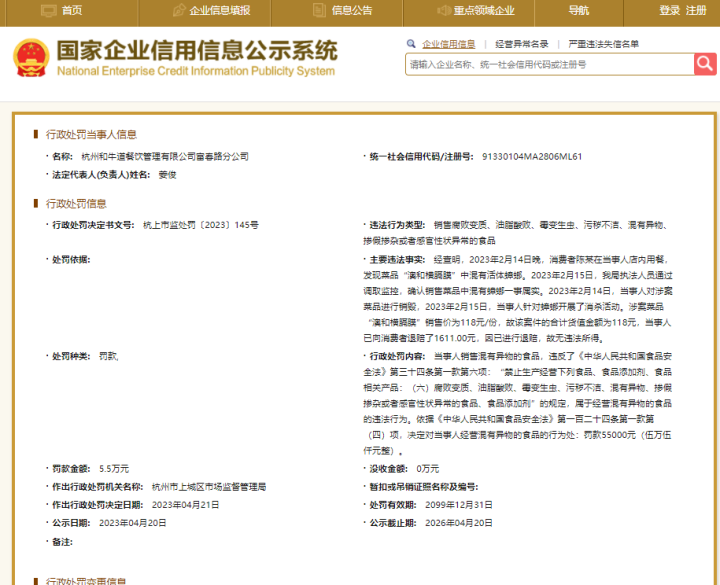Open the 导航 navigation menu
This screenshot has height=585, width=720.
[x=579, y=10]
